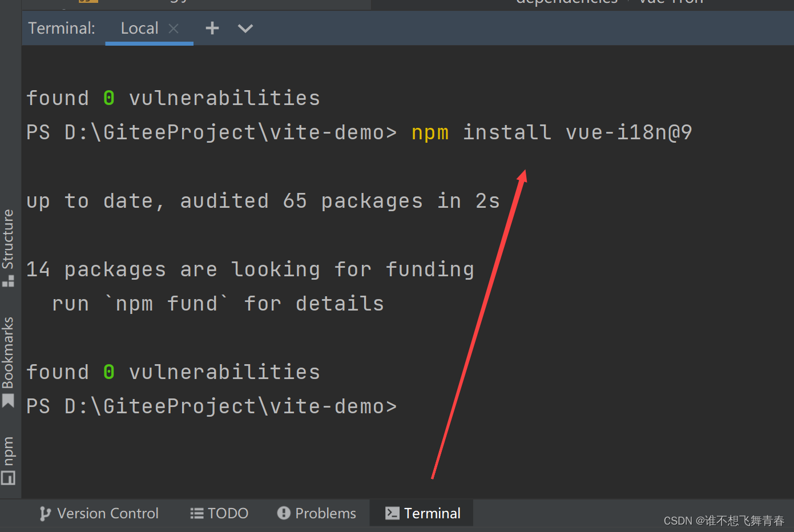Open the Problems view
This screenshot has width=794, height=532.
tap(316, 513)
